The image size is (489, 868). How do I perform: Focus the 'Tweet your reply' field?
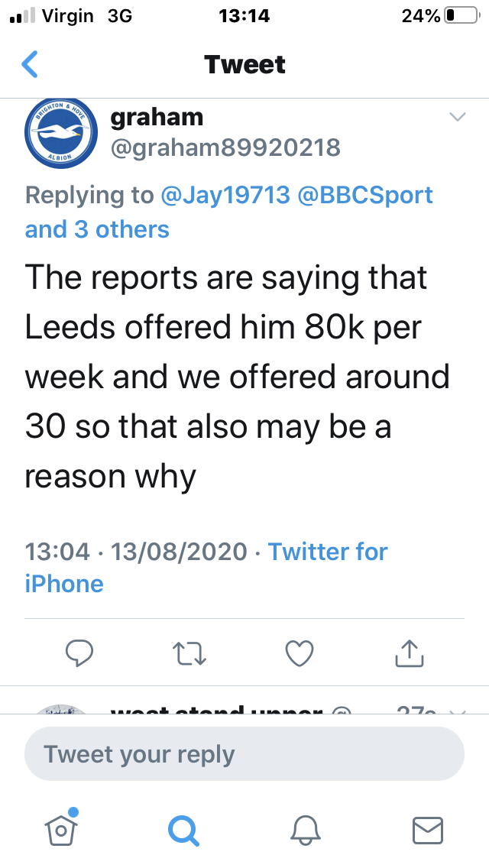pyautogui.click(x=244, y=754)
